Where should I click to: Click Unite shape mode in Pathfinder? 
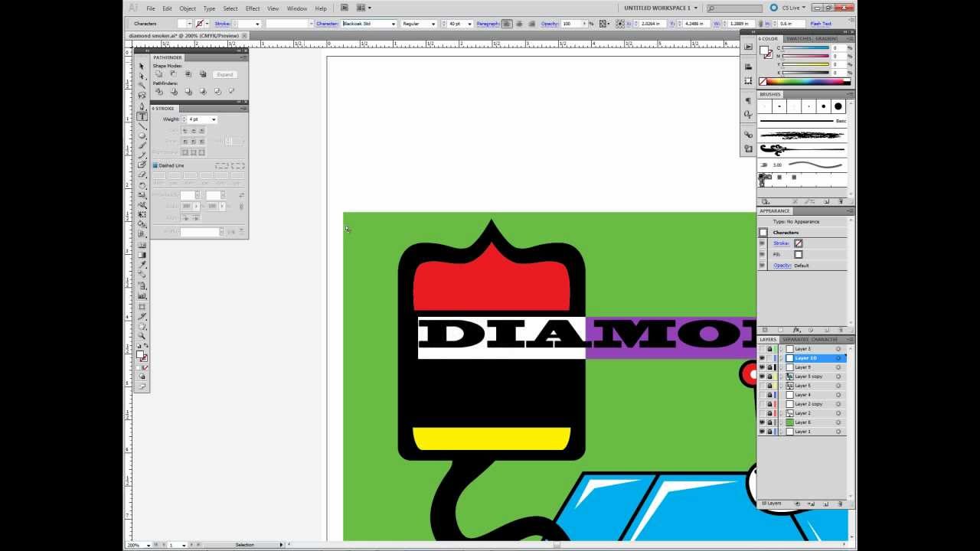tap(158, 74)
